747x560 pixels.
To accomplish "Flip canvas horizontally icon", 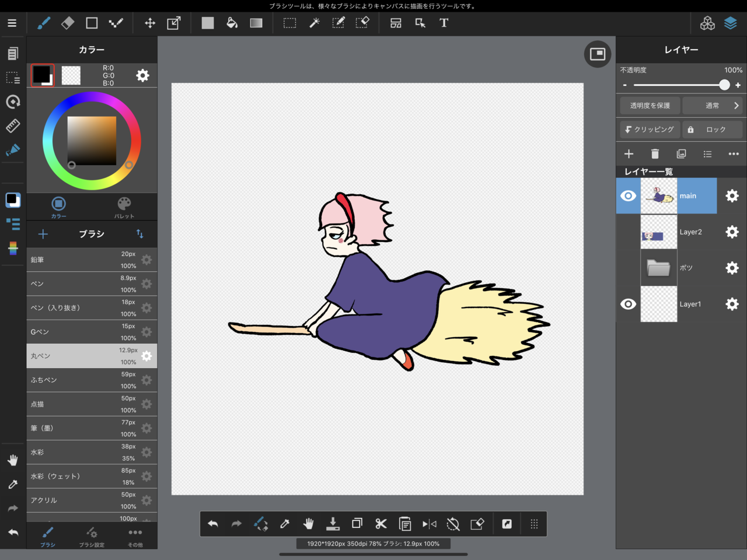I will (x=429, y=524).
